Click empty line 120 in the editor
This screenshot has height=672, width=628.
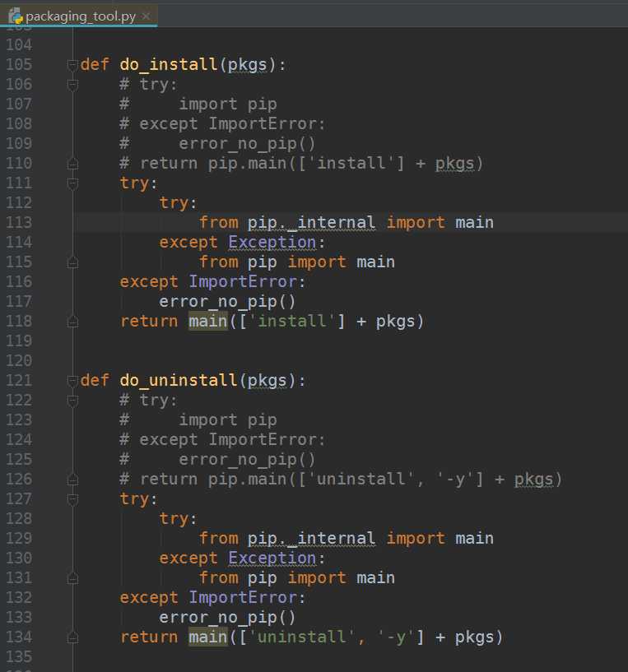click(x=350, y=360)
